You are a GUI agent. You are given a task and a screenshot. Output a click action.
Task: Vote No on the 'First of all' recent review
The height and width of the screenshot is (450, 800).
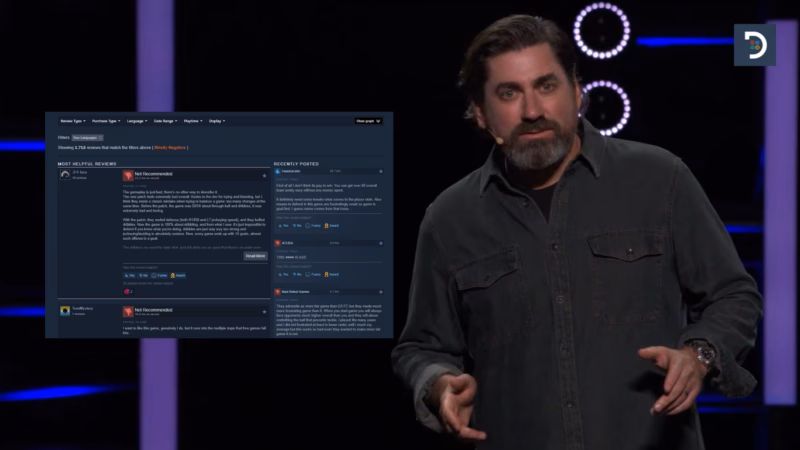tap(297, 226)
